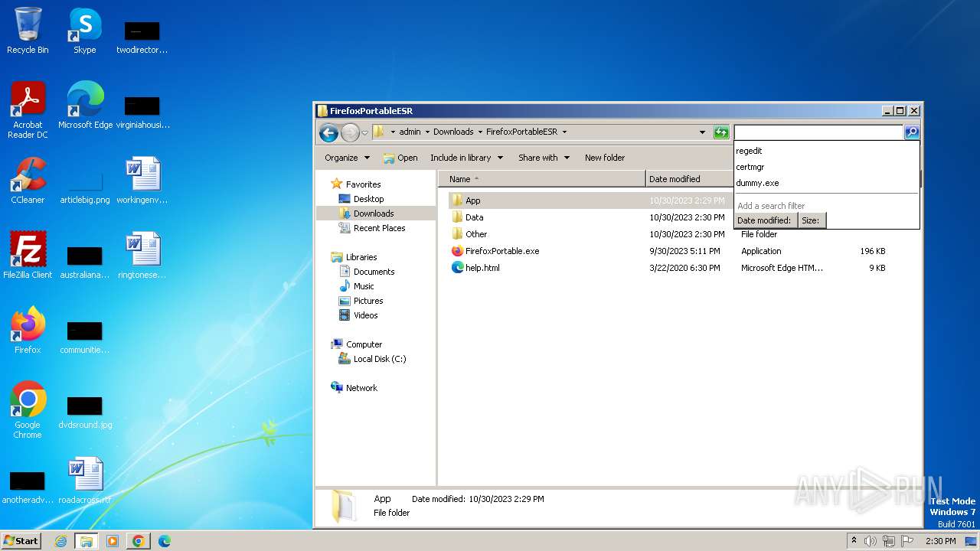Open FirefoxPortable.exe application file
This screenshot has width=980, height=551.
[x=501, y=251]
